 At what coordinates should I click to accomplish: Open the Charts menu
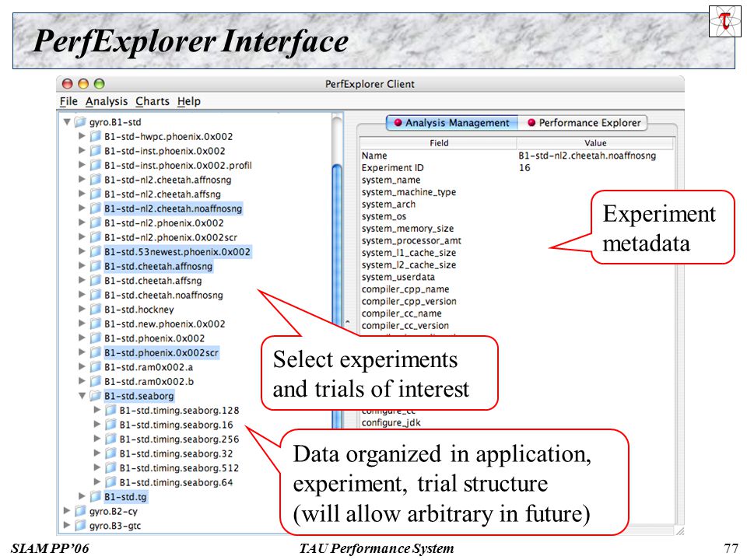point(153,101)
